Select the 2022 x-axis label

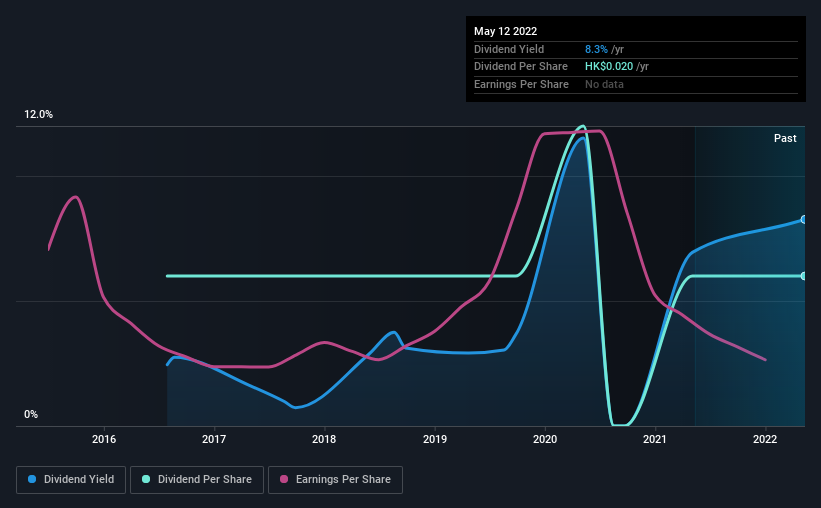765,439
